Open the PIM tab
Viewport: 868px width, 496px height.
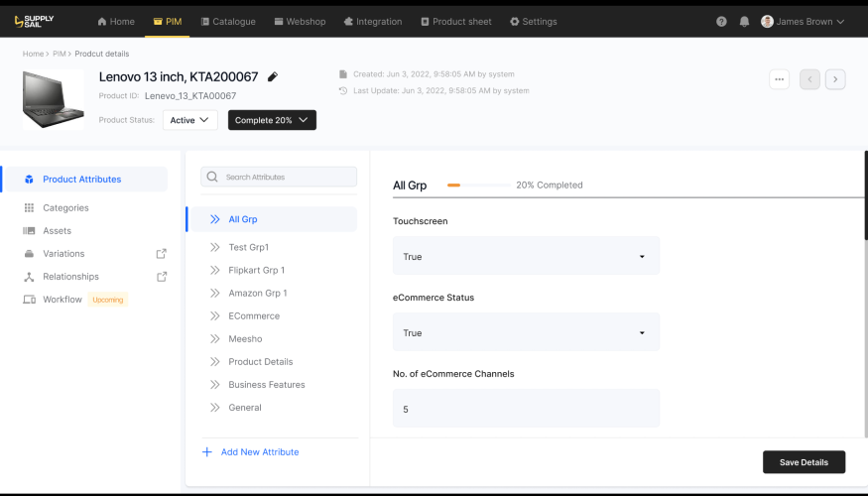point(168,22)
